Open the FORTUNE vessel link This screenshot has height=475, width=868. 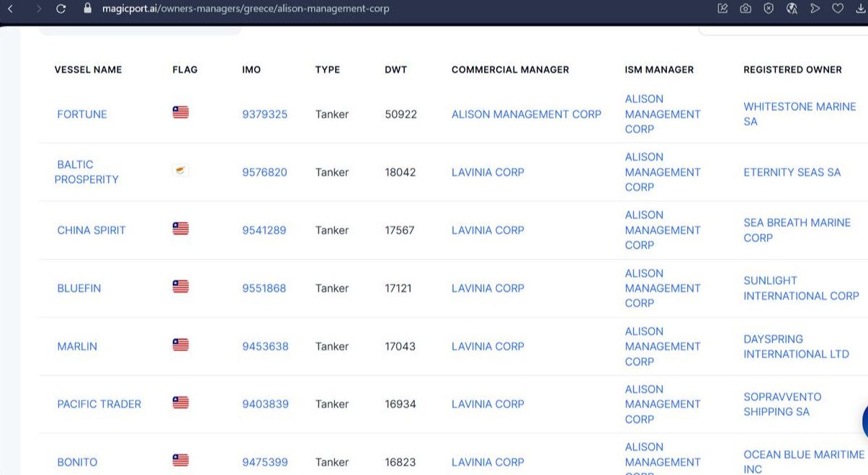82,115
